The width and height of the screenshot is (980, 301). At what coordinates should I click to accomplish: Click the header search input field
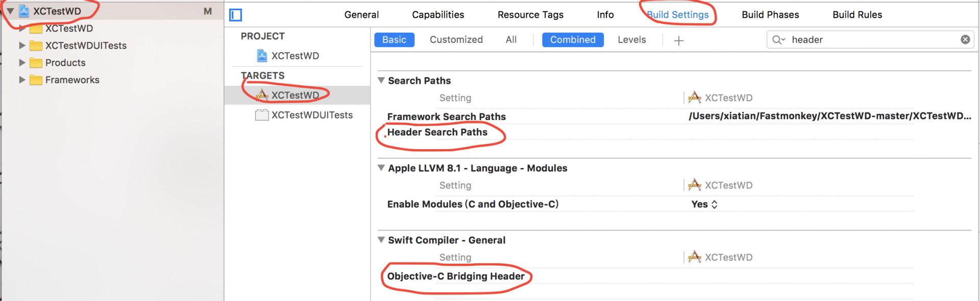868,40
